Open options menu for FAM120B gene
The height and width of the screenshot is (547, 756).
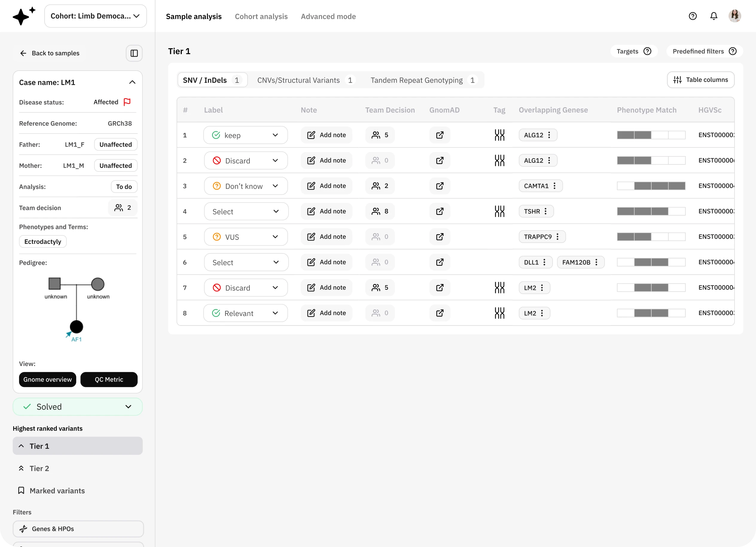(x=596, y=262)
